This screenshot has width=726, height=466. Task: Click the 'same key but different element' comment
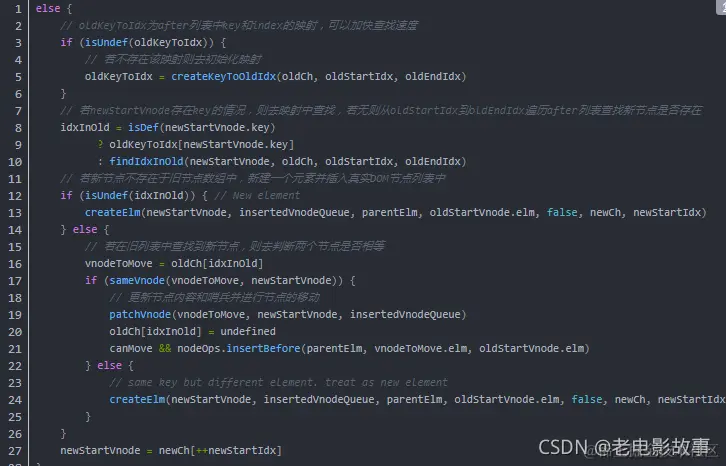point(278,383)
